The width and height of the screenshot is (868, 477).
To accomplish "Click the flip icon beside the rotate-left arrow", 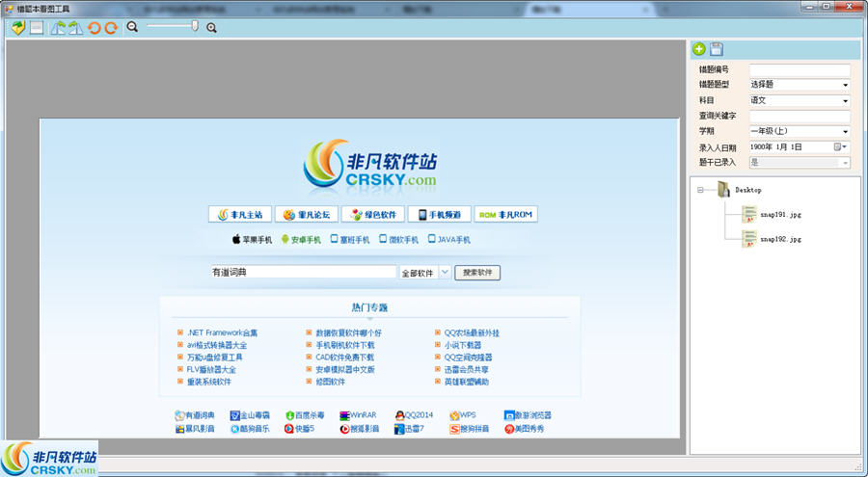I will click(x=75, y=28).
